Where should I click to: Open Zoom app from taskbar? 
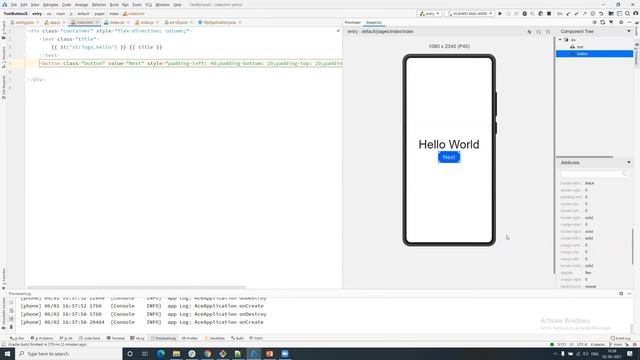[285, 353]
